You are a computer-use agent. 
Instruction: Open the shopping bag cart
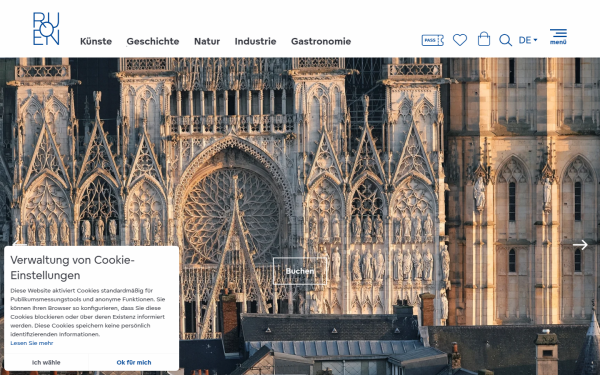point(484,39)
